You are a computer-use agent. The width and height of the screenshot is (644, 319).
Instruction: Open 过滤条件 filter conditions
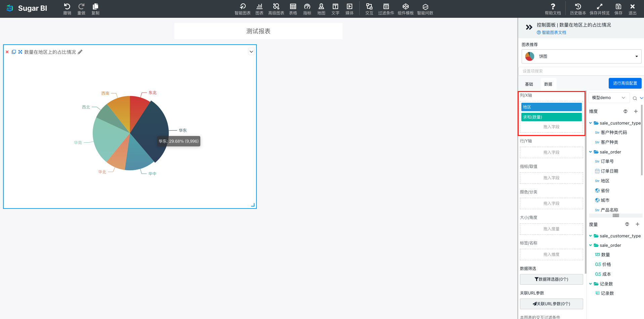386,9
